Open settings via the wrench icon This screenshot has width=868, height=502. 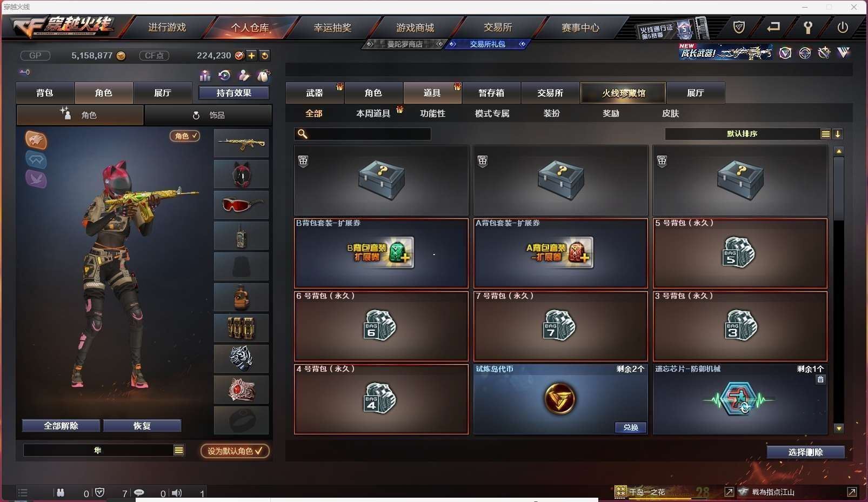807,28
